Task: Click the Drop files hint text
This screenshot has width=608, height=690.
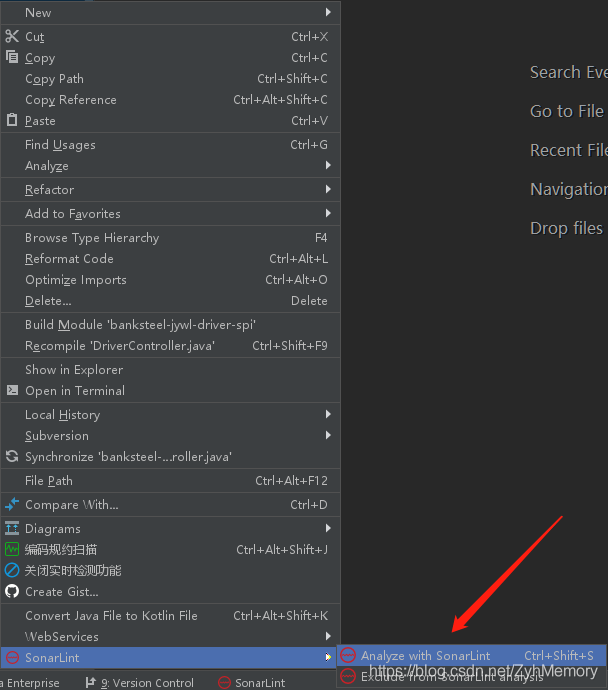Action: [x=566, y=228]
